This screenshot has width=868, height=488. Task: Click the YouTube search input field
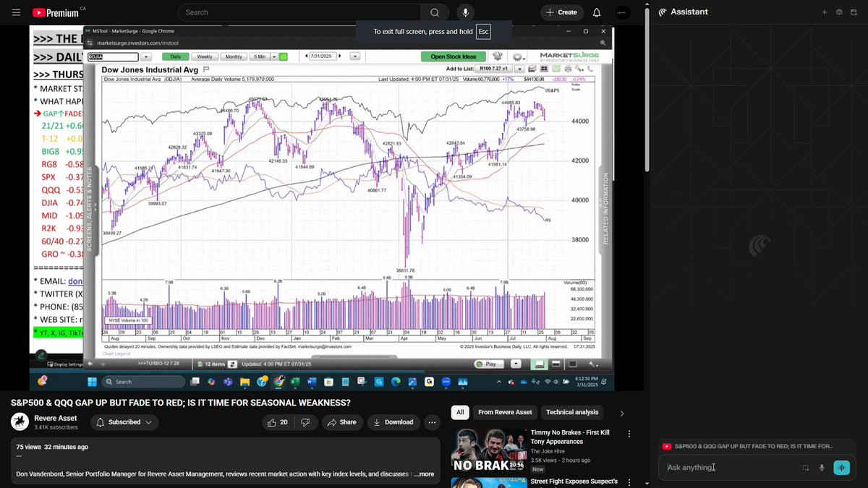pos(299,12)
